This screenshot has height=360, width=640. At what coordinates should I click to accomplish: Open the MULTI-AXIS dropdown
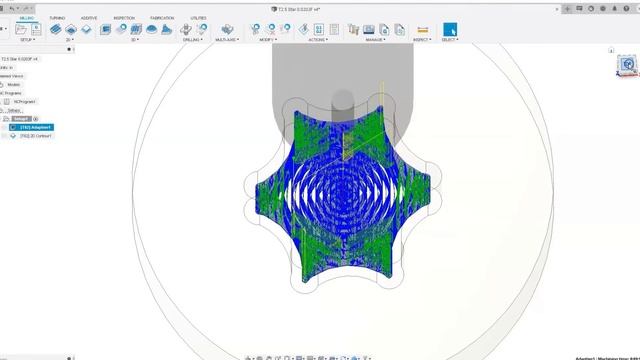click(x=227, y=40)
